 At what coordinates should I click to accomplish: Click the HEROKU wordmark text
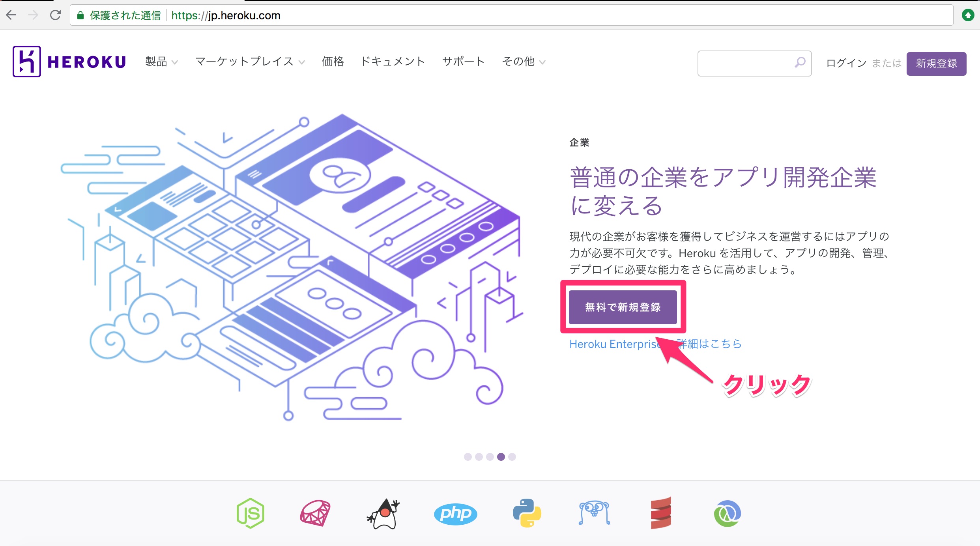tap(87, 62)
